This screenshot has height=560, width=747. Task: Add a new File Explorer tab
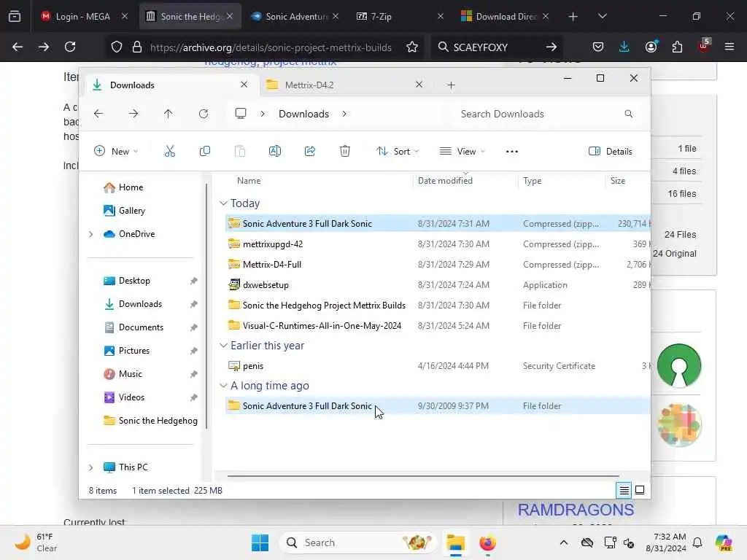pyautogui.click(x=451, y=85)
